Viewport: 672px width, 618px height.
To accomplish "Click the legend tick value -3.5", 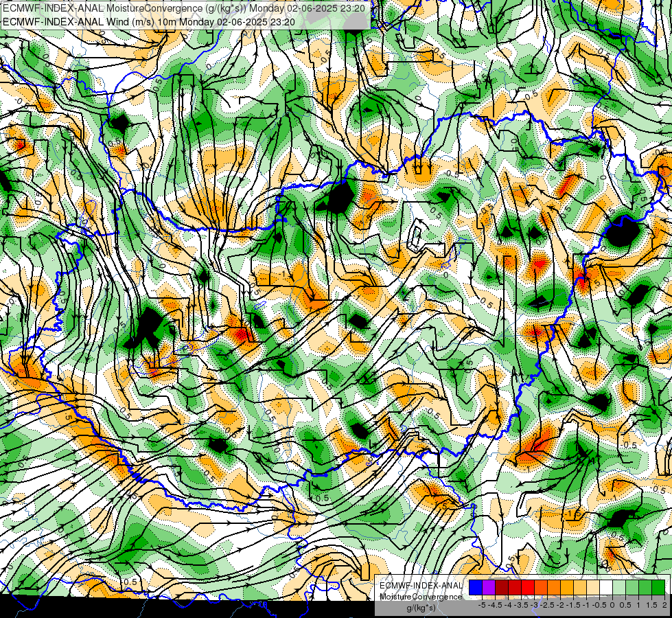I will click(521, 605).
